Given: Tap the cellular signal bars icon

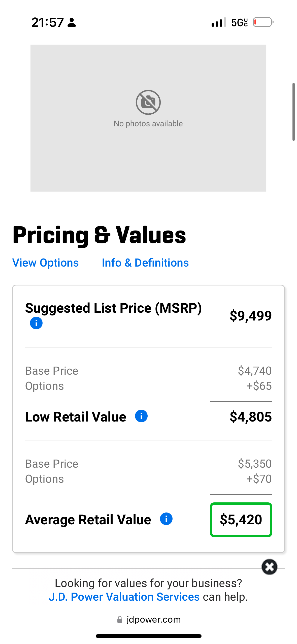Looking at the screenshot, I should click(x=218, y=22).
